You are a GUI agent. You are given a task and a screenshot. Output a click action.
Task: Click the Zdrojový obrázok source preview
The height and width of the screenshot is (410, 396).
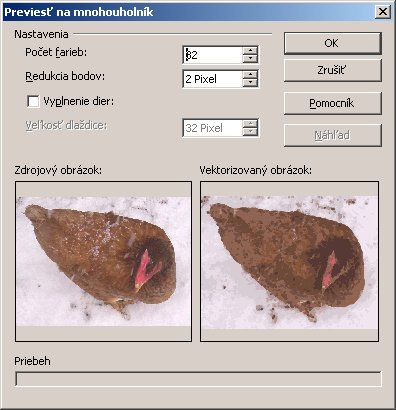coord(103,261)
